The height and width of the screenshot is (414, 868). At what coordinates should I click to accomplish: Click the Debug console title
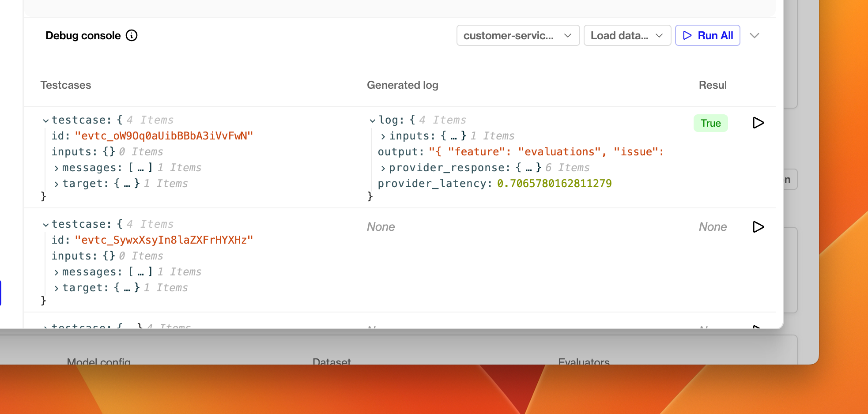(x=83, y=35)
